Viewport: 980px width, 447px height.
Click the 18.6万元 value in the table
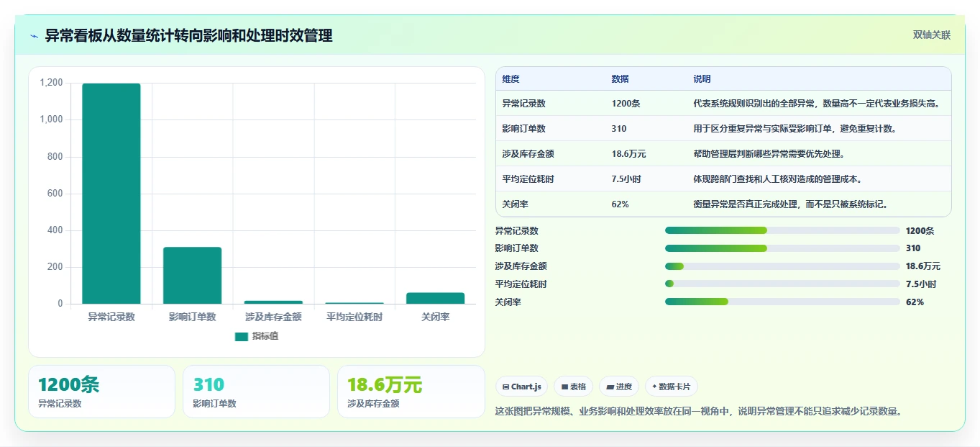(628, 154)
